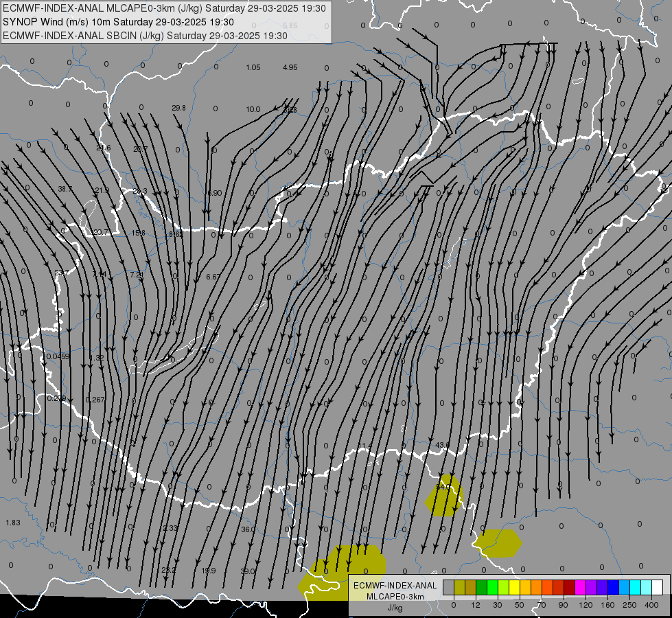
Task: Click the map value '21.9'
Action: (102, 190)
